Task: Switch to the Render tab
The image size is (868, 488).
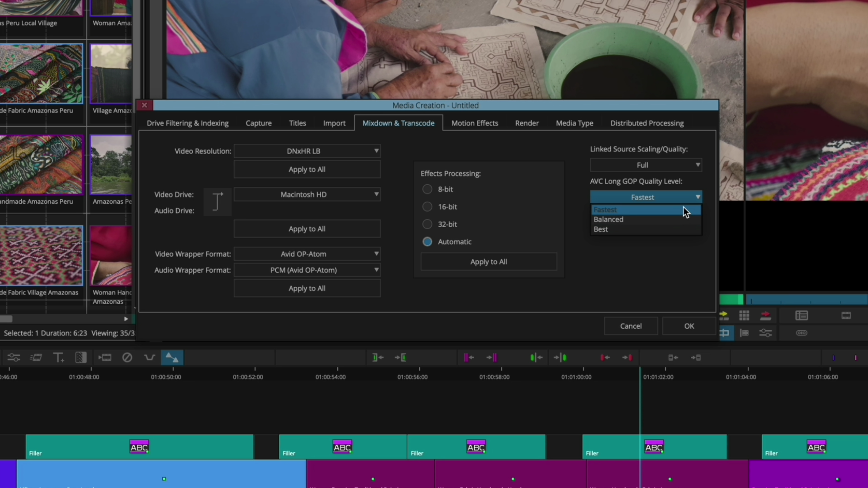Action: click(x=527, y=123)
